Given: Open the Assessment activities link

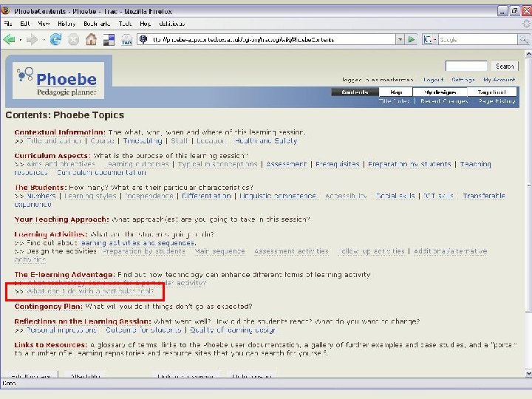Looking at the screenshot, I should click(x=291, y=251).
